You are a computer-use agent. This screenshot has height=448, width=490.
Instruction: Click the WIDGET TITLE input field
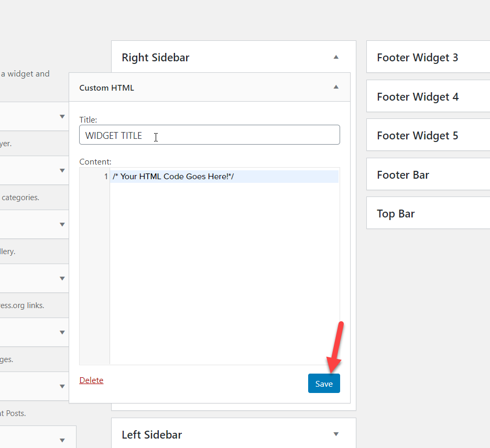pos(210,135)
